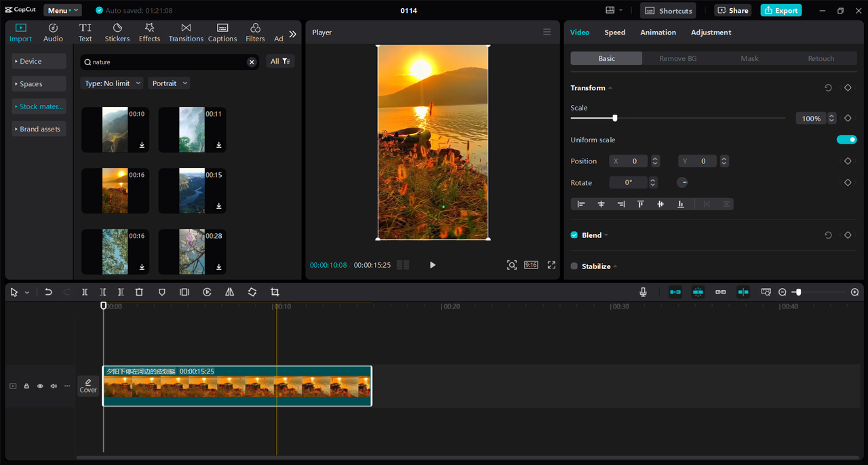The width and height of the screenshot is (868, 465).
Task: Switch to the Audio tab
Action: 54,33
